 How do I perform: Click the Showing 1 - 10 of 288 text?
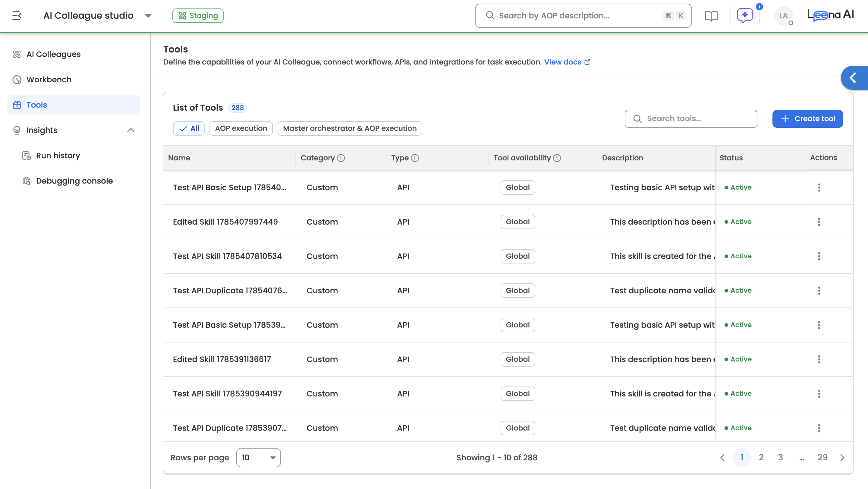[x=497, y=457]
